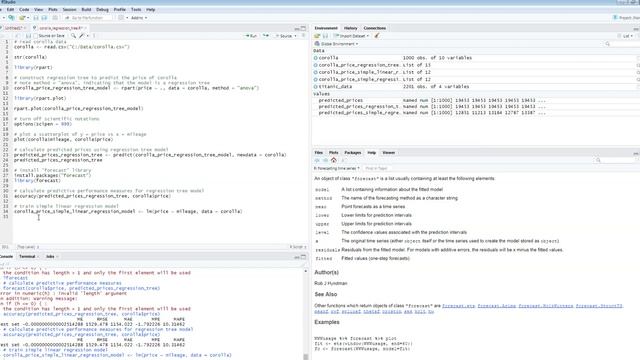The image size is (640, 360).
Task: Click the save all icon in main toolbar
Action: 44,18
